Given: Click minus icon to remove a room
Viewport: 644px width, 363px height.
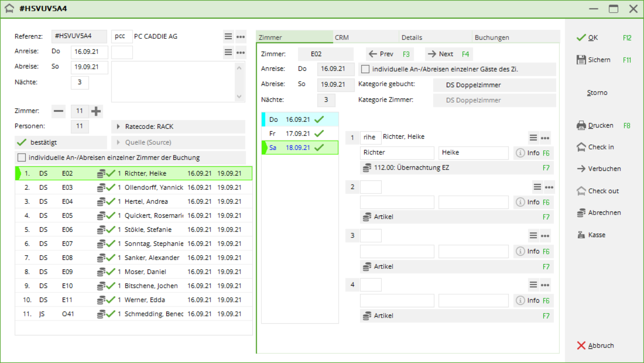Looking at the screenshot, I should (59, 111).
